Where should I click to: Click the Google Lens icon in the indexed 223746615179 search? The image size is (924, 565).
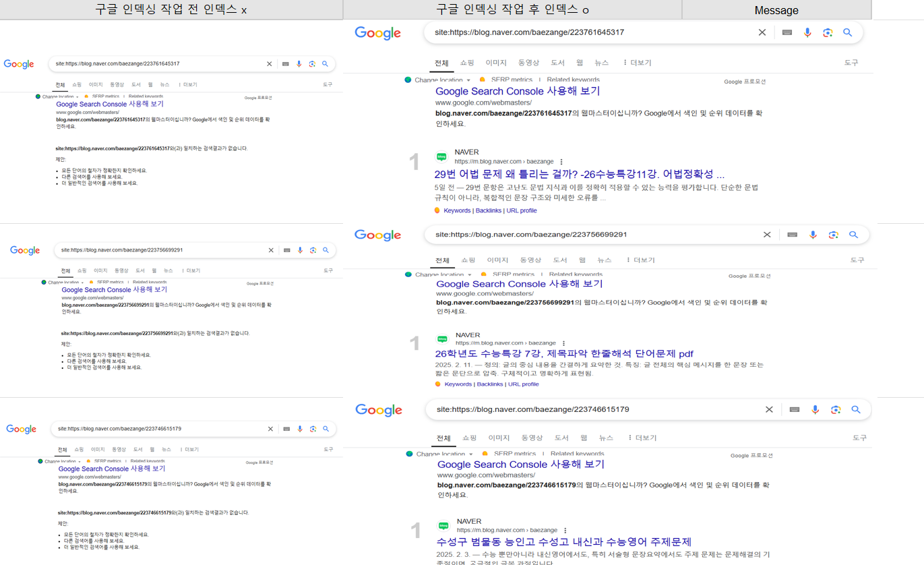tap(836, 409)
